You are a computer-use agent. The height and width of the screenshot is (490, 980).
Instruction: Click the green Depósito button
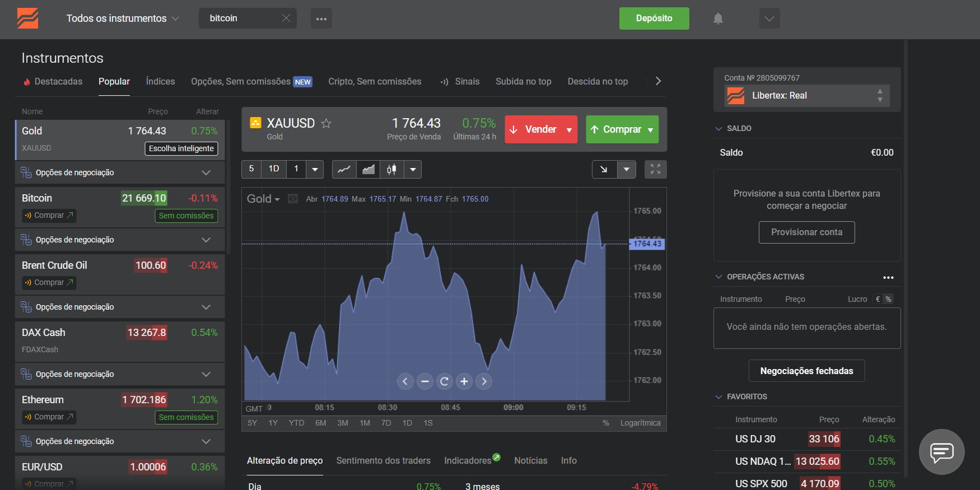point(654,18)
